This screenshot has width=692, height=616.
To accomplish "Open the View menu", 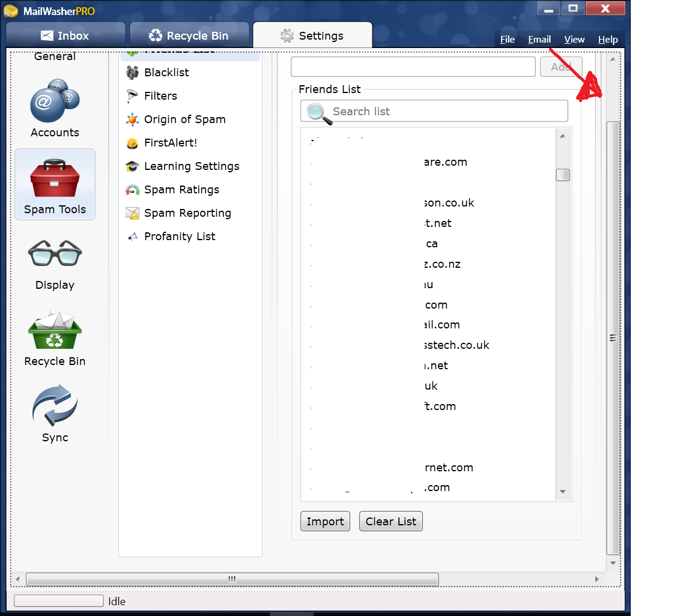I will (x=574, y=39).
